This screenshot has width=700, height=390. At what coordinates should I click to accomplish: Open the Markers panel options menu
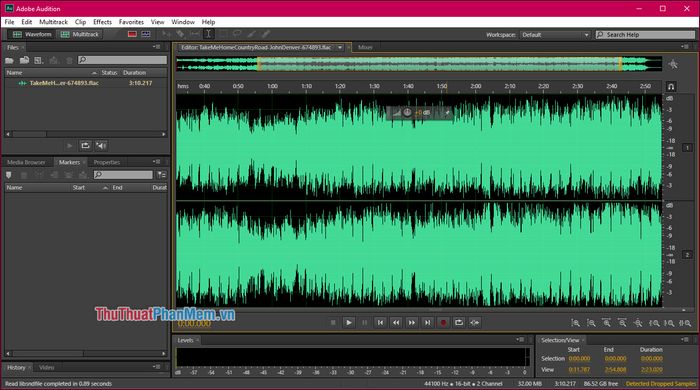156,162
